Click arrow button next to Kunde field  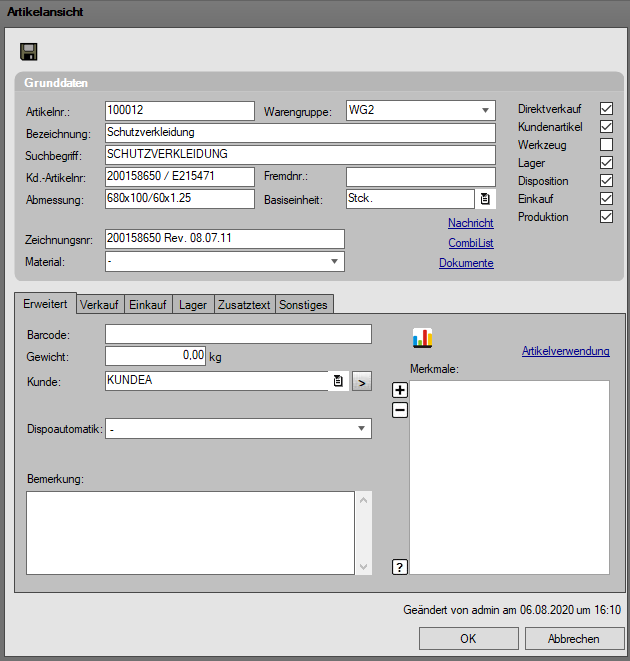point(361,381)
